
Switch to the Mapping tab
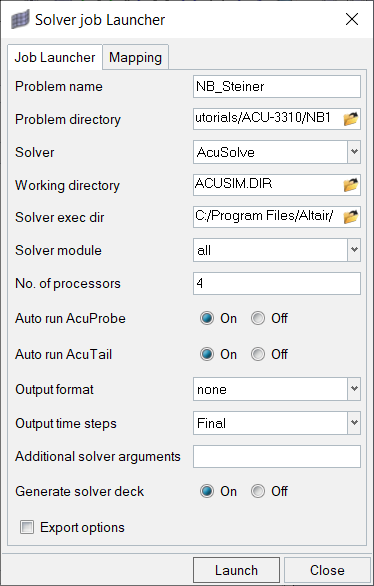[136, 57]
